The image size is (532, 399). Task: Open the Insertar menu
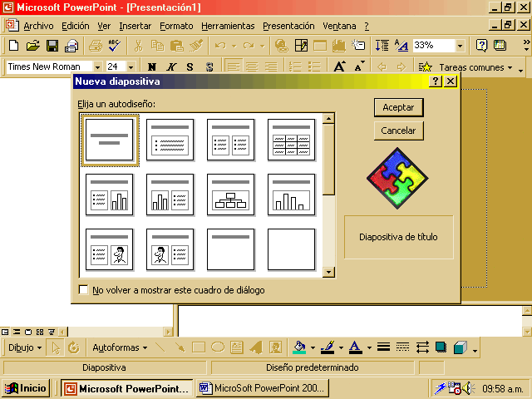pyautogui.click(x=135, y=26)
